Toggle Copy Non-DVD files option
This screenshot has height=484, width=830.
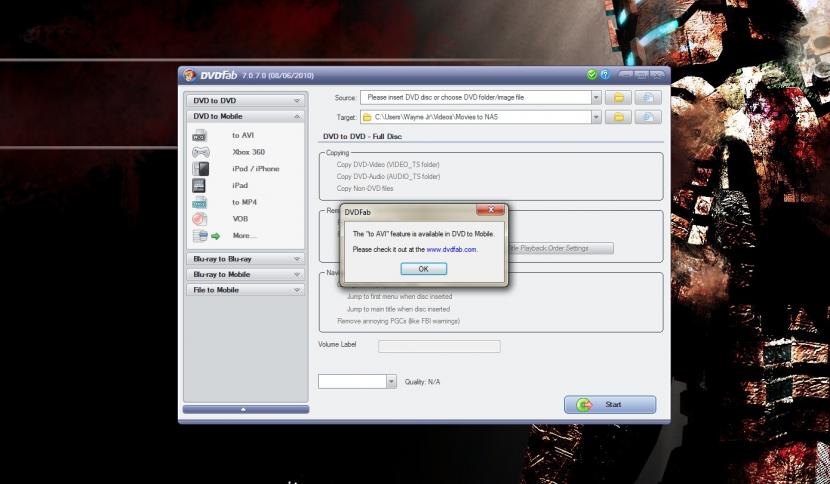coord(365,189)
